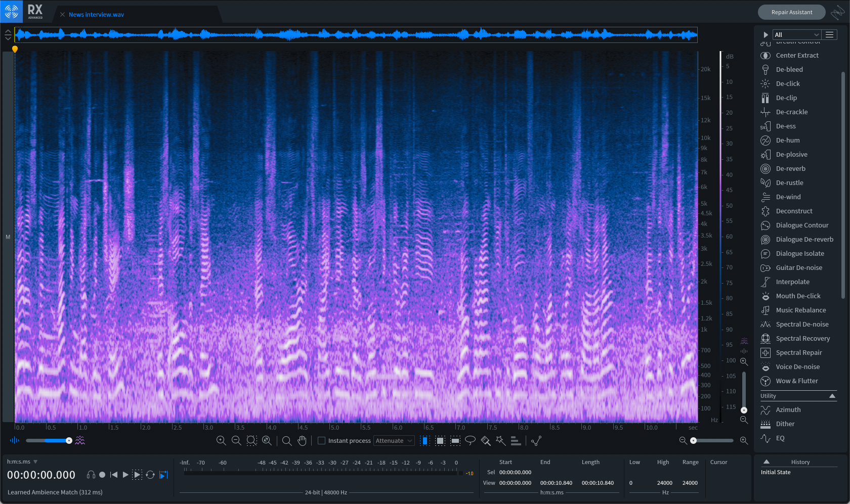Collapse the Utility section

click(832, 396)
